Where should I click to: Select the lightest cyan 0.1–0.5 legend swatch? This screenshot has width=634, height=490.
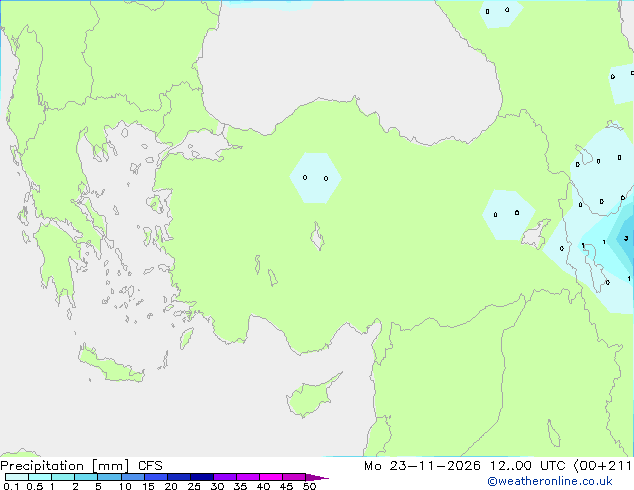tap(17, 477)
